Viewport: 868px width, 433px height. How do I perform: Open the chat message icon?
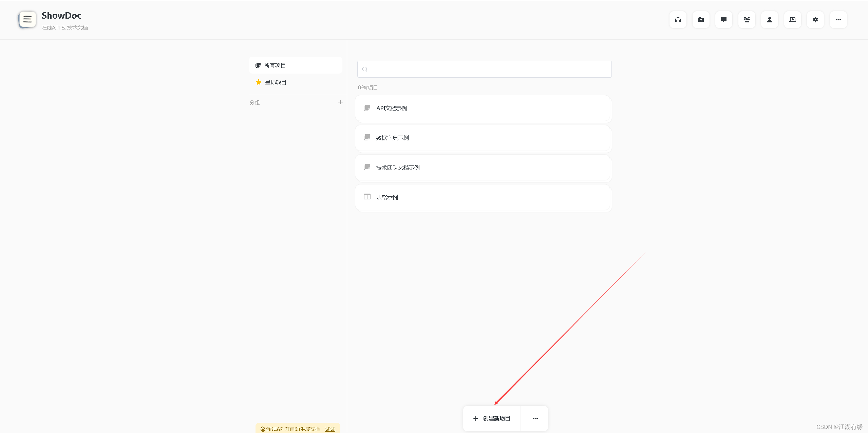[723, 20]
